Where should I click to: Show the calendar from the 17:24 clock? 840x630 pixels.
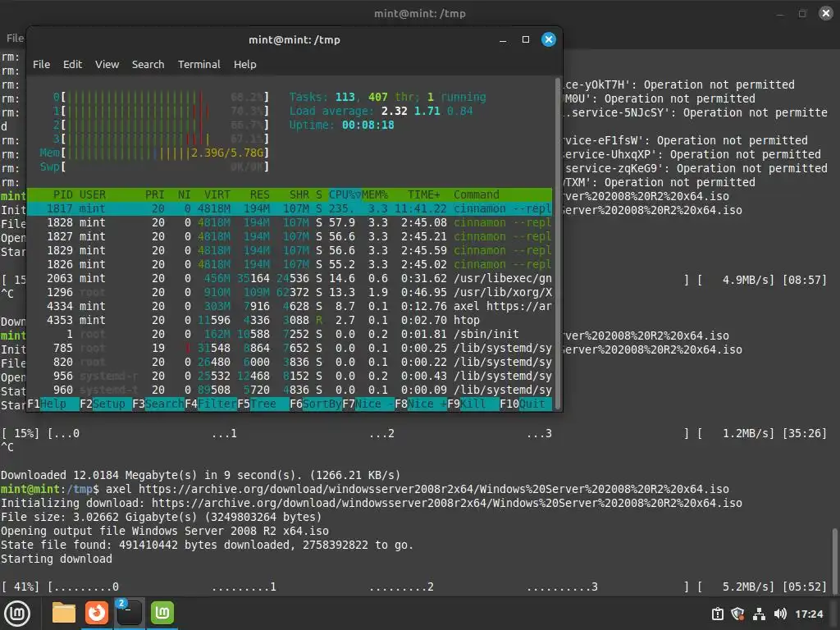[x=809, y=614]
